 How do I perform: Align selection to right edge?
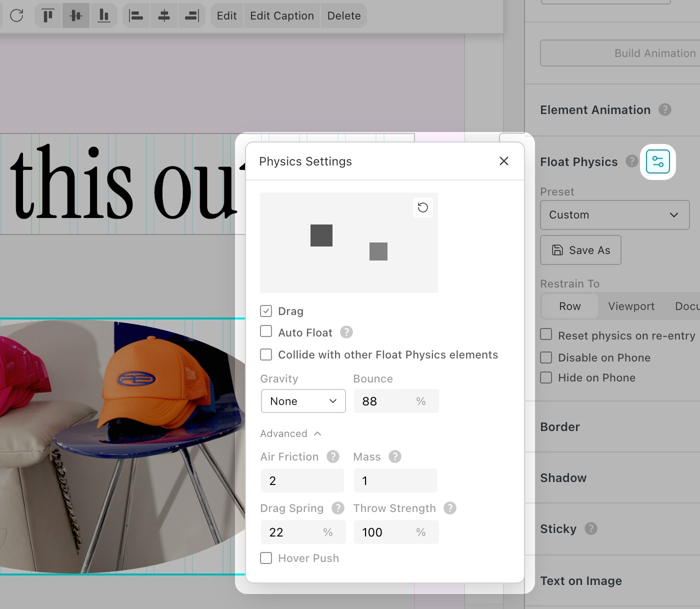click(x=191, y=15)
